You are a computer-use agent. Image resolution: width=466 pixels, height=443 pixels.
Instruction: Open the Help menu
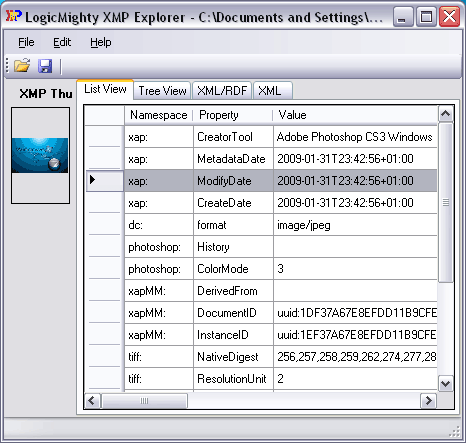[101, 42]
